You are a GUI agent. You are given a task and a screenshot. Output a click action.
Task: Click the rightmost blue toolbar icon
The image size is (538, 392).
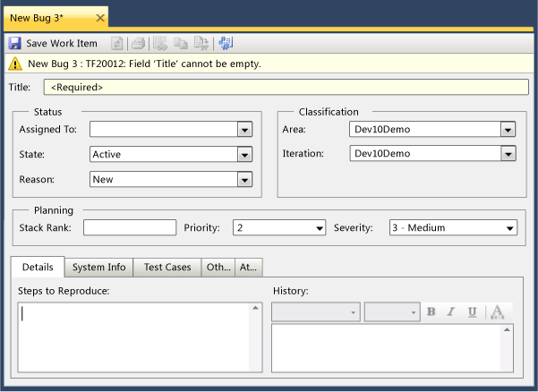point(225,43)
